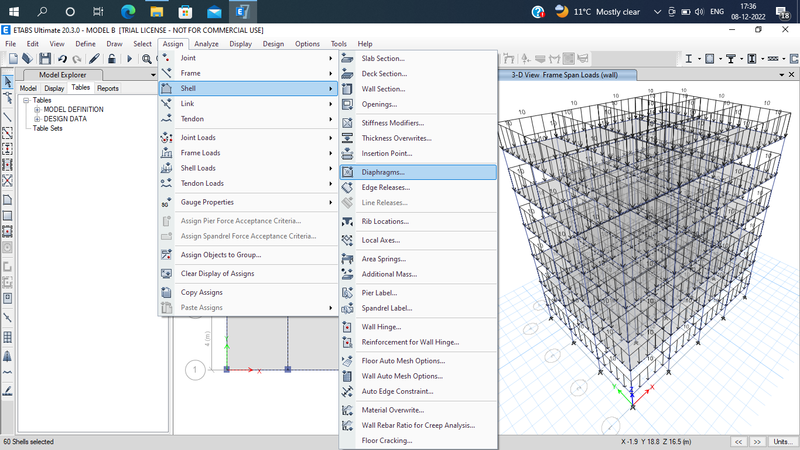Collapse the Tables tree node
Image resolution: width=800 pixels, height=450 pixels.
(x=27, y=101)
